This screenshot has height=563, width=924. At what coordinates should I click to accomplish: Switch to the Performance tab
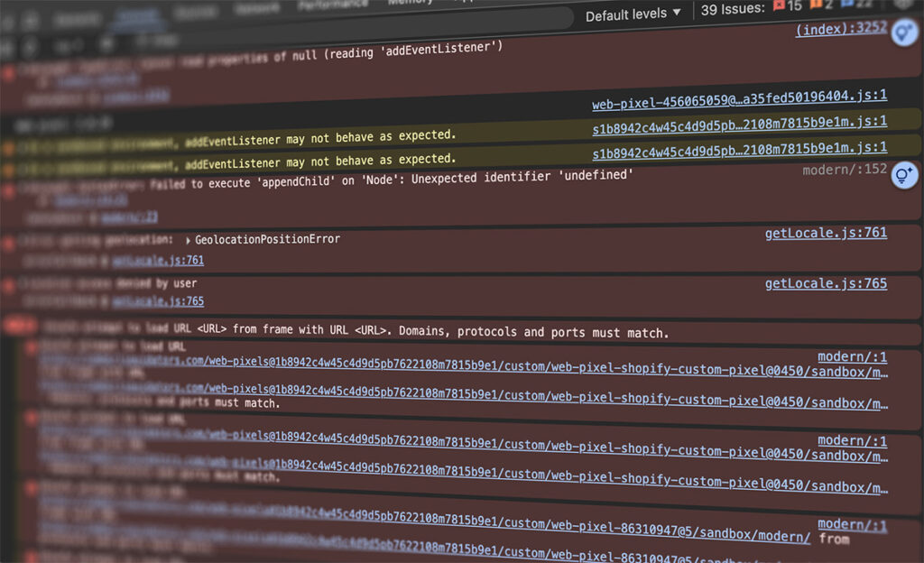tap(332, 5)
